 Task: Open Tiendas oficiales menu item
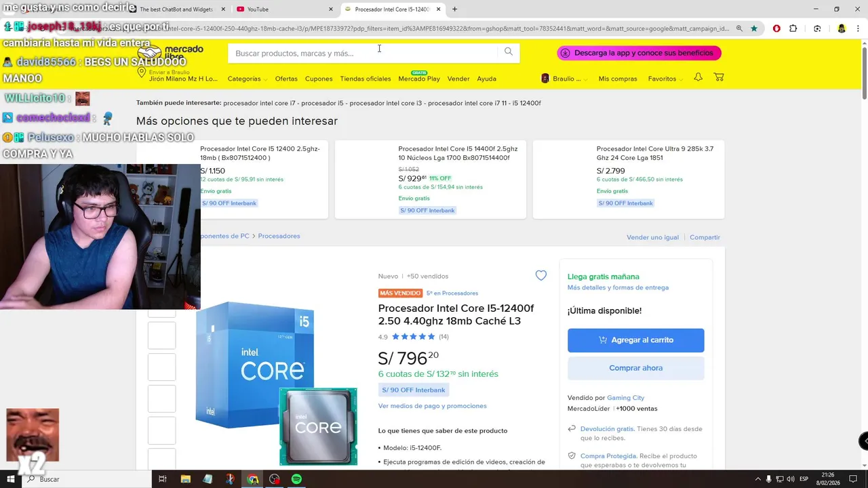point(366,79)
